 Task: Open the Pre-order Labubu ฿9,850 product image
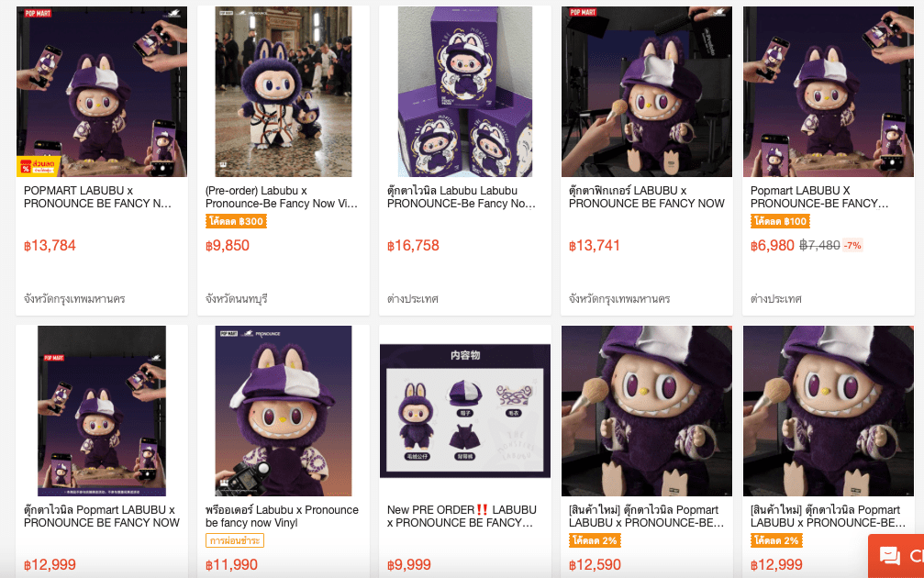tap(283, 92)
